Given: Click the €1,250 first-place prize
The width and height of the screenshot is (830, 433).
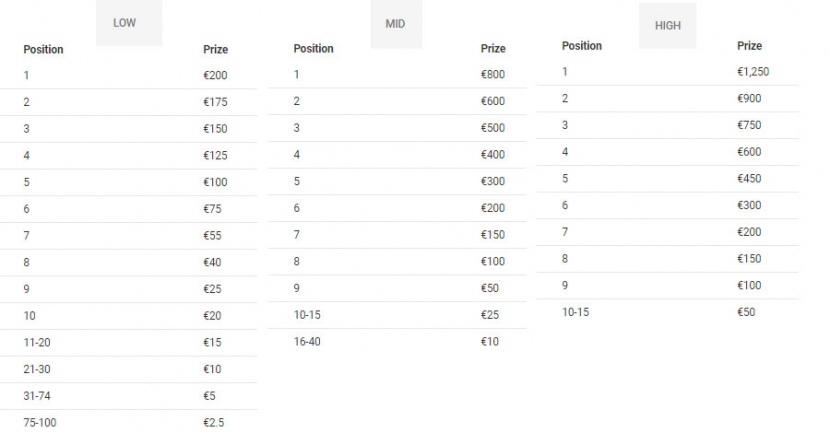Looking at the screenshot, I should click(x=753, y=72).
